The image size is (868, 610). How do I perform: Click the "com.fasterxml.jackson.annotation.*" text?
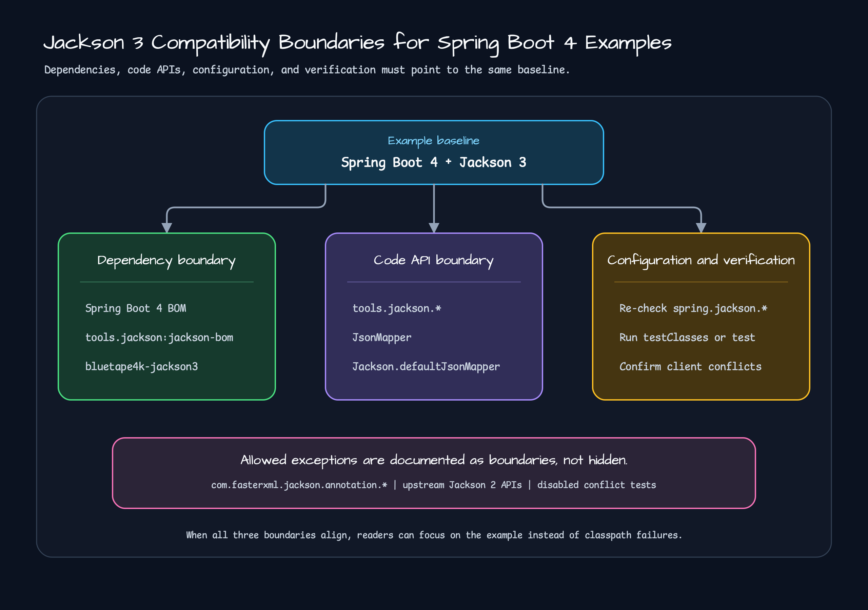(299, 485)
